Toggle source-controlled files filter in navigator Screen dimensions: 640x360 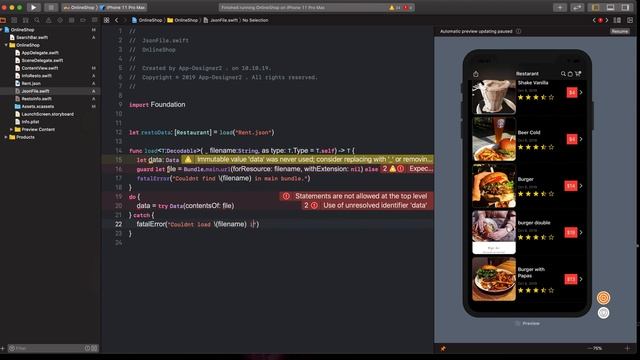[x=94, y=348]
